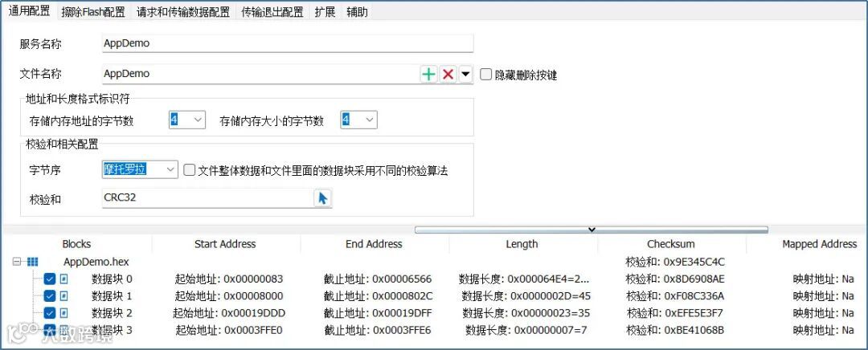The height and width of the screenshot is (350, 868).
Task: Click start address 0x0003FFE0
Action: click(228, 331)
